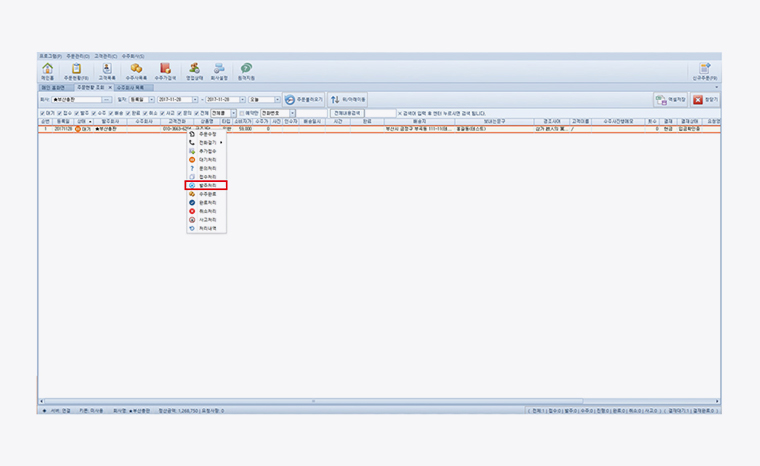
Task: Click the 회사 name input field
Action: (x=76, y=100)
